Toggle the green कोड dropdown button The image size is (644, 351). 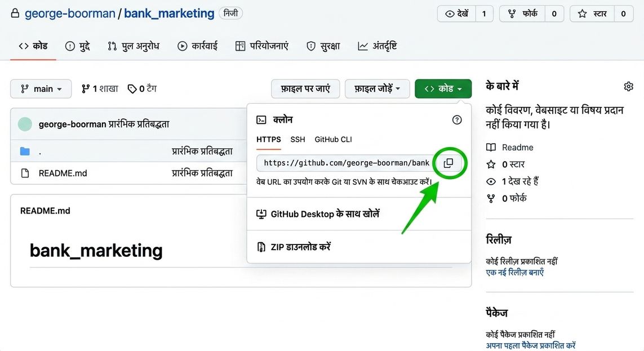pos(443,88)
